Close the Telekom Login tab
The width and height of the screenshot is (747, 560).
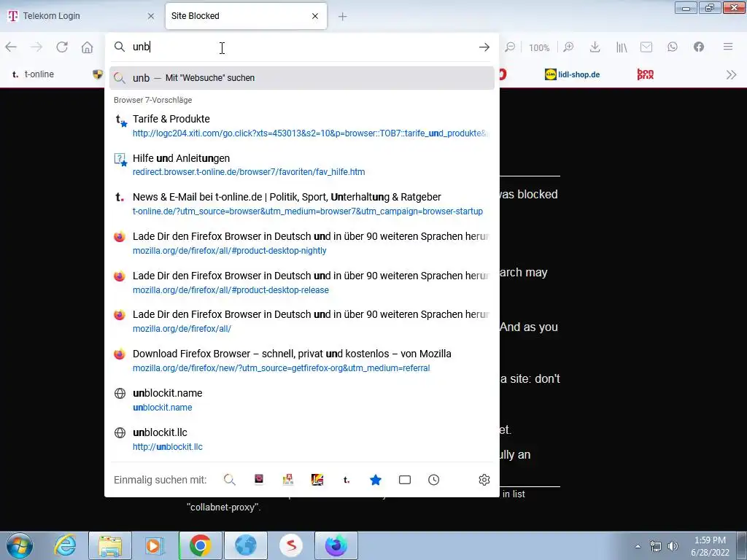[150, 16]
